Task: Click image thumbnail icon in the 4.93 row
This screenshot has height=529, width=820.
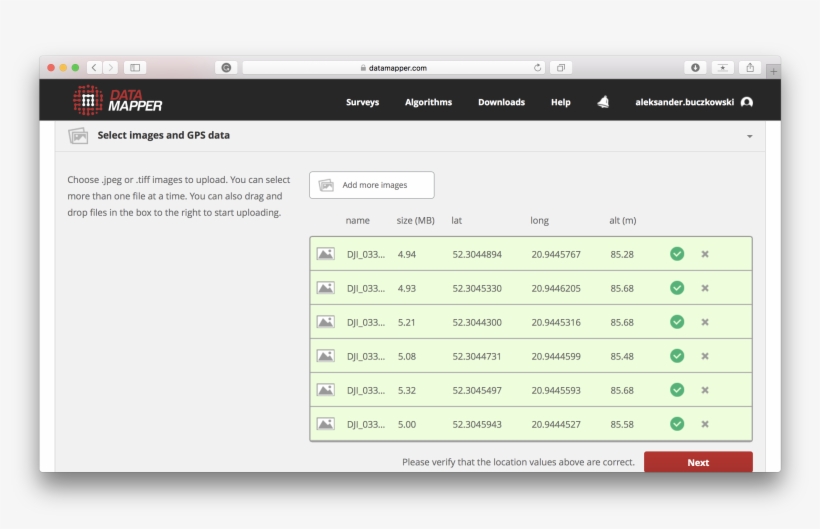Action: click(x=325, y=288)
